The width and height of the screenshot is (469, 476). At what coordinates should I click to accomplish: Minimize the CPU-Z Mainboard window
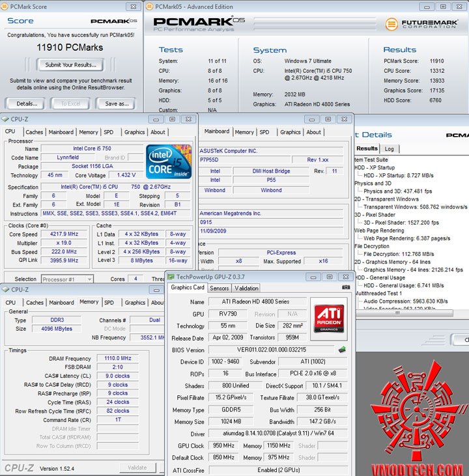click(x=311, y=119)
